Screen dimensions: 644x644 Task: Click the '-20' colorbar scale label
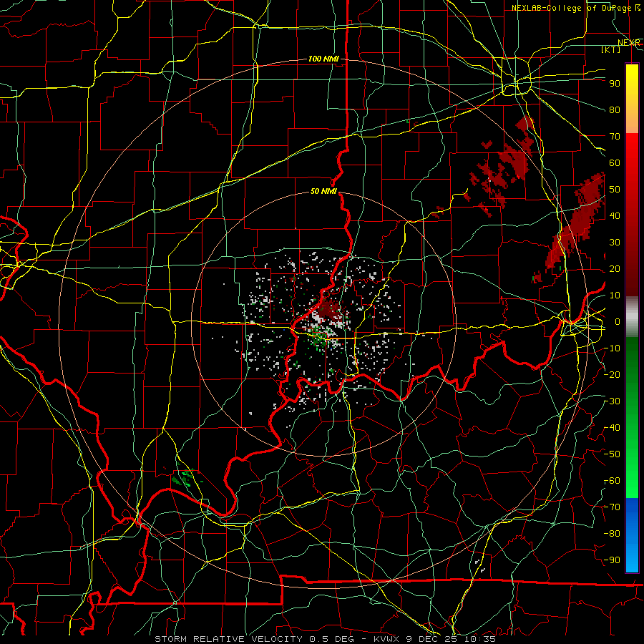tap(613, 374)
